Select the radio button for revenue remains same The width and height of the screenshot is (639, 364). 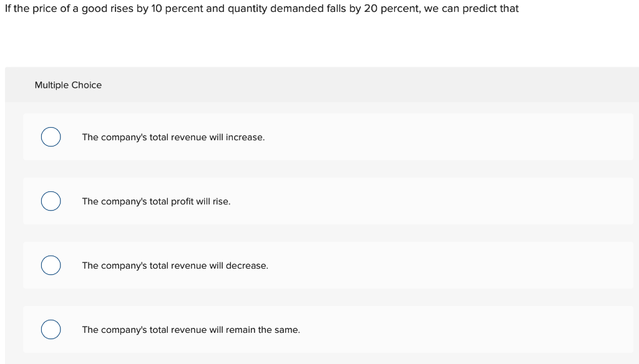[51, 329]
